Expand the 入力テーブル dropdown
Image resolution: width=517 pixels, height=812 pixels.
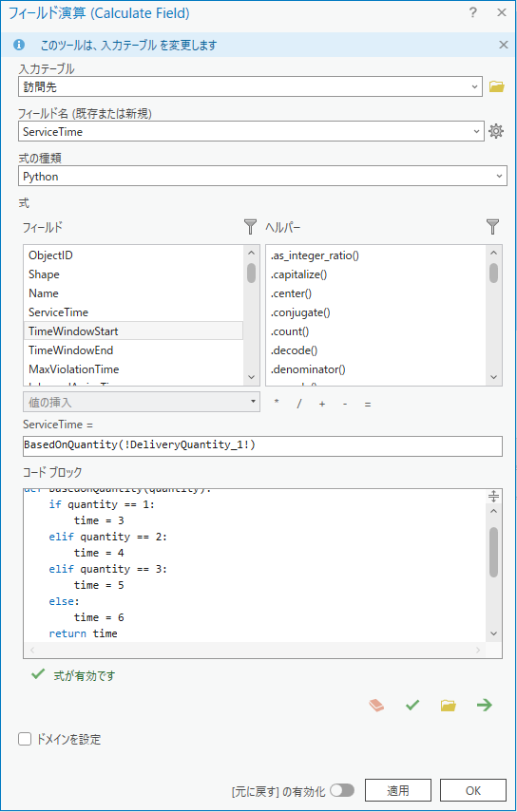coord(474,87)
